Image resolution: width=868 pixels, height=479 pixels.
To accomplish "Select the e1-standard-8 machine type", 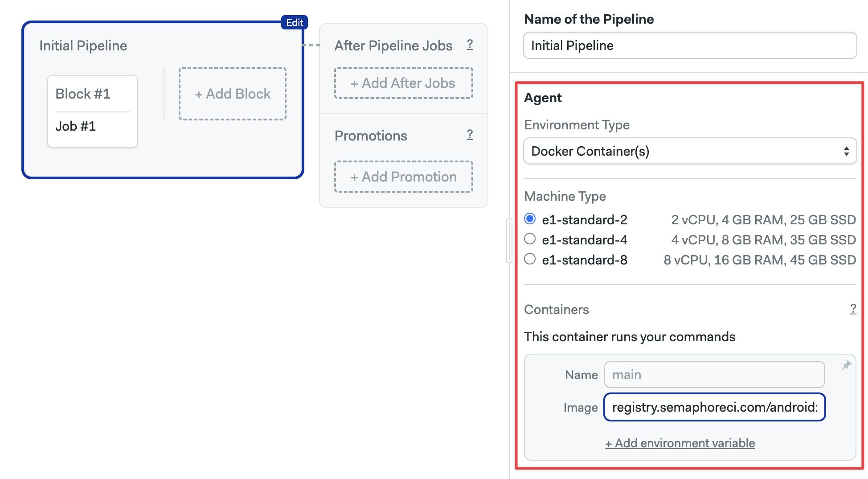I will (x=530, y=259).
